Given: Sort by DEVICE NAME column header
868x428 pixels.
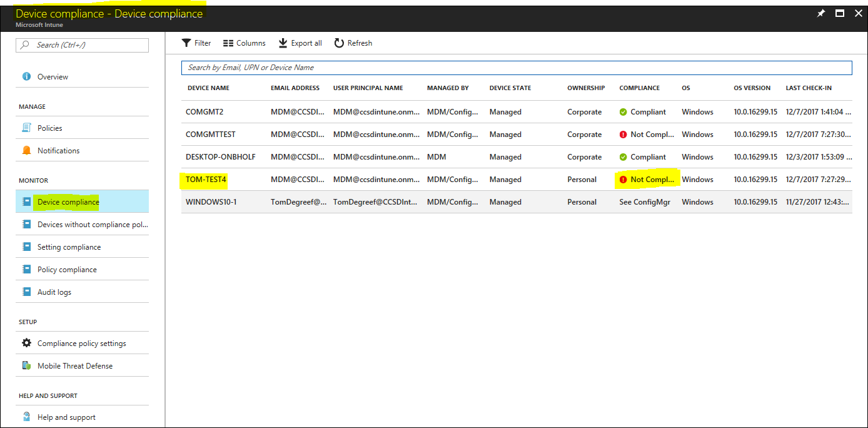Looking at the screenshot, I should [x=208, y=88].
